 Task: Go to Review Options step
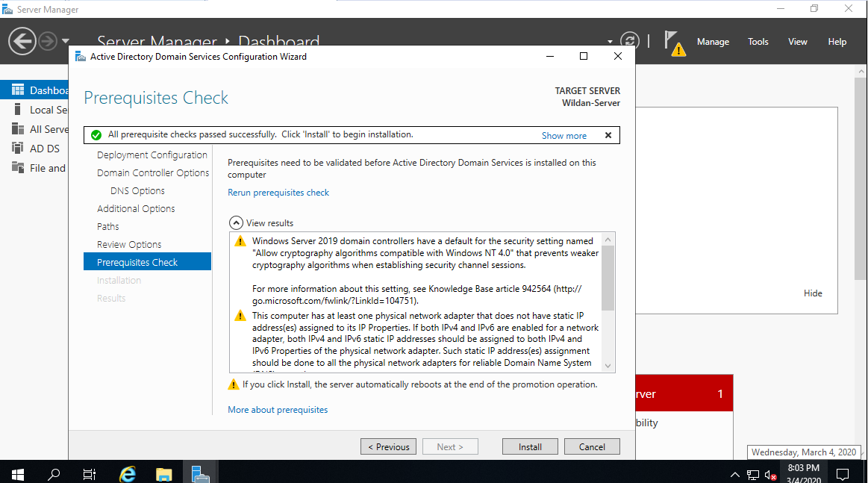point(129,244)
